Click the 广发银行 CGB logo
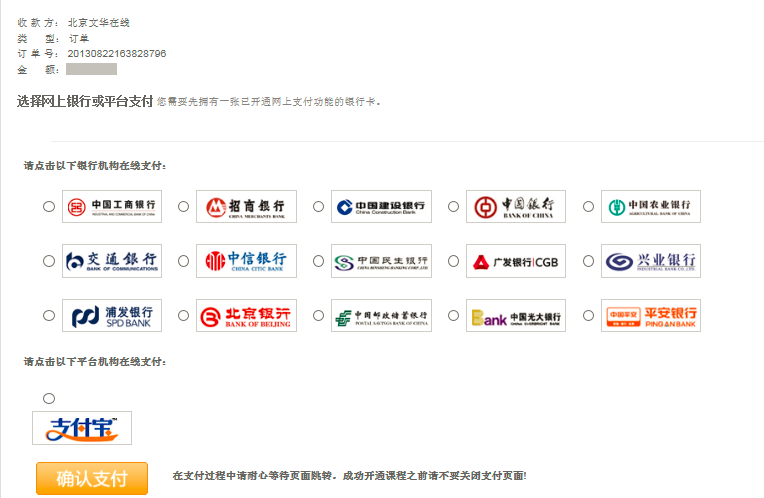The image size is (764, 498). [516, 261]
